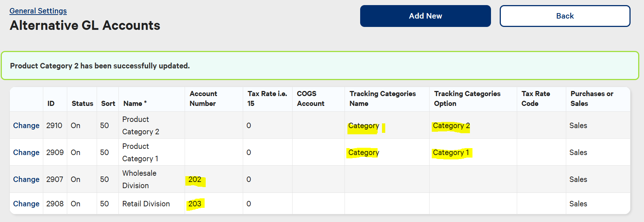
Task: Select the Purchases or Sales header
Action: (x=592, y=99)
